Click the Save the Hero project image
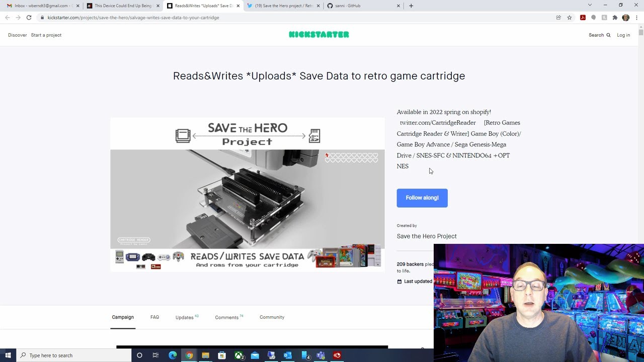The image size is (644, 362). point(248,195)
